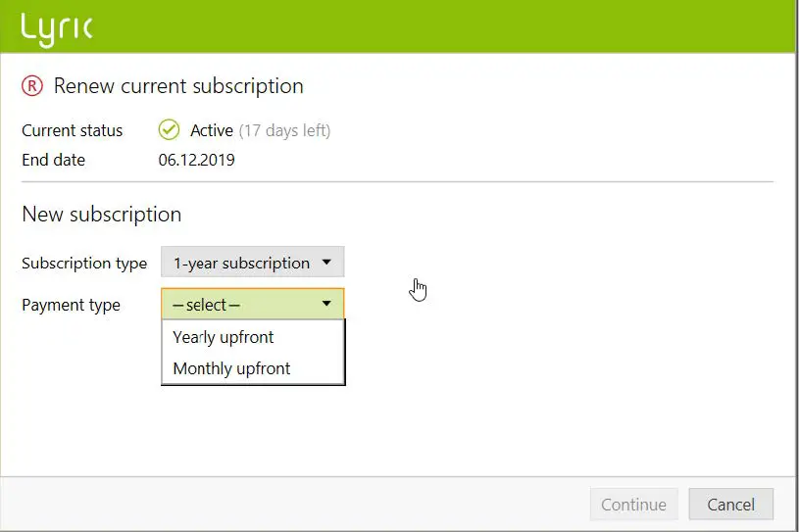Click the green Active status checkmark icon
This screenshot has height=532, width=799.
tap(169, 130)
